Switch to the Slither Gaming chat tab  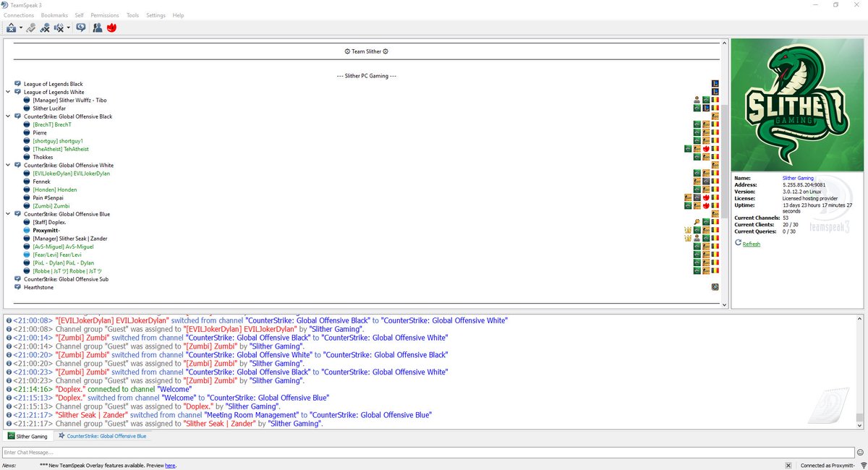(x=27, y=436)
